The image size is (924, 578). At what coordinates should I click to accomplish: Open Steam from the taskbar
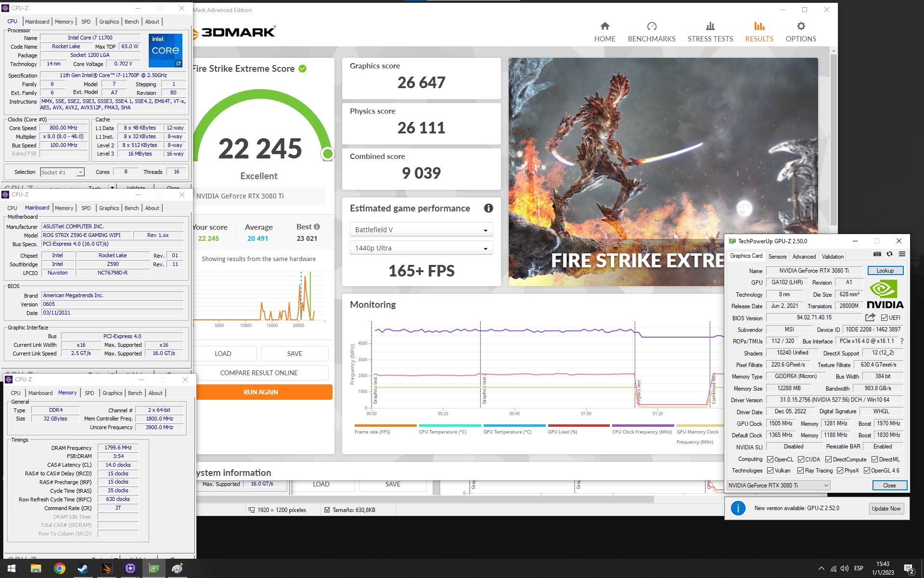tap(83, 568)
